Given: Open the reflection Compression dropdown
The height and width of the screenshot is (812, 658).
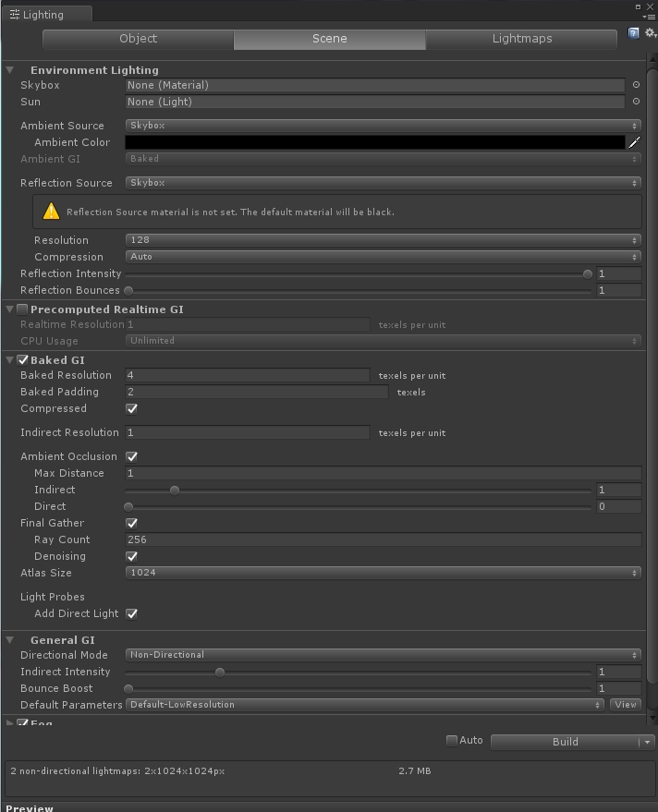Looking at the screenshot, I should coord(383,256).
